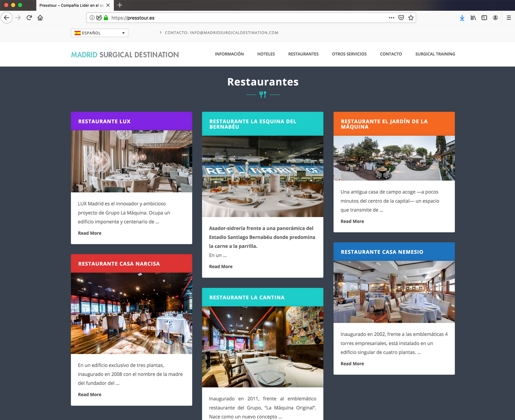Click the browser back arrow button
The width and height of the screenshot is (515, 420).
(7, 18)
